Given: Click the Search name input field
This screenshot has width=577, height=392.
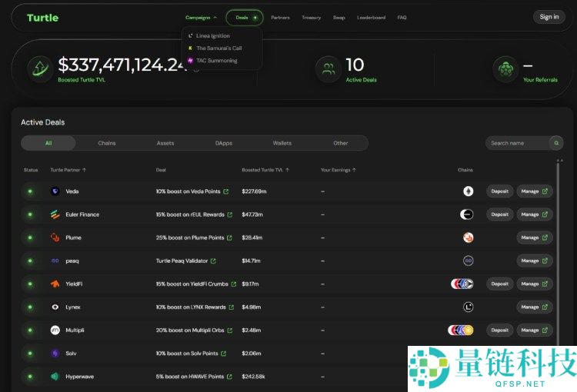Looking at the screenshot, I should pyautogui.click(x=518, y=143).
